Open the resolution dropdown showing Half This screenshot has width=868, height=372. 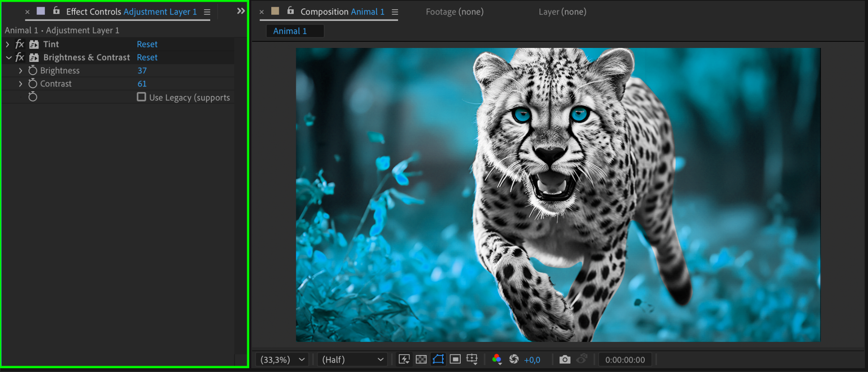[352, 360]
